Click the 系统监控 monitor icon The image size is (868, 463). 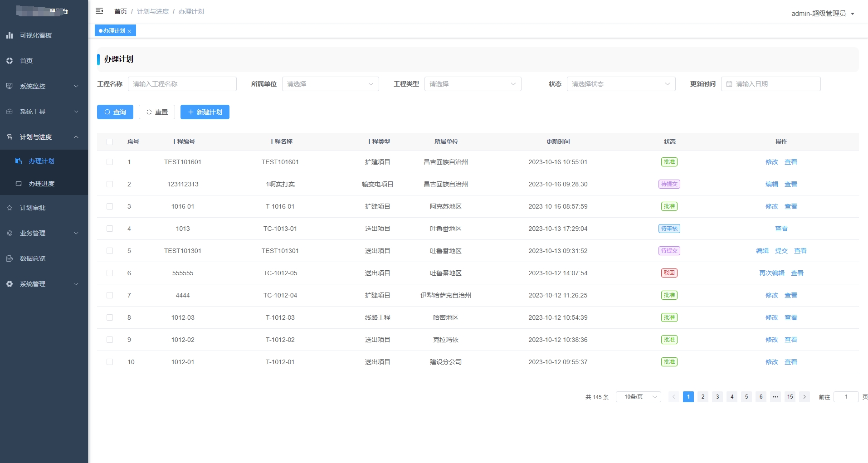click(10, 86)
